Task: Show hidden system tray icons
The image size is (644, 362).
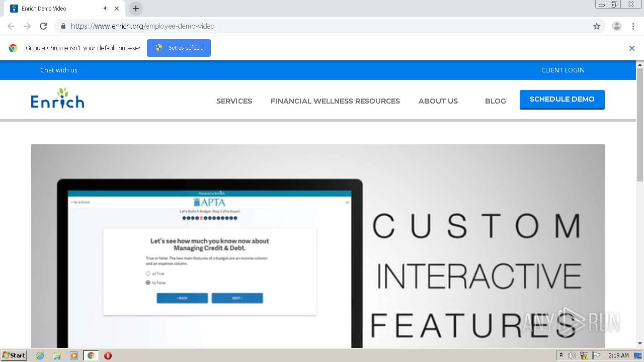Action: [x=561, y=355]
